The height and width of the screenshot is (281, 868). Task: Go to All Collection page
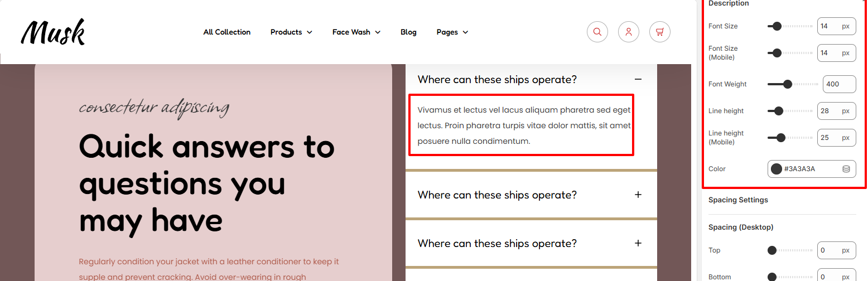[227, 32]
